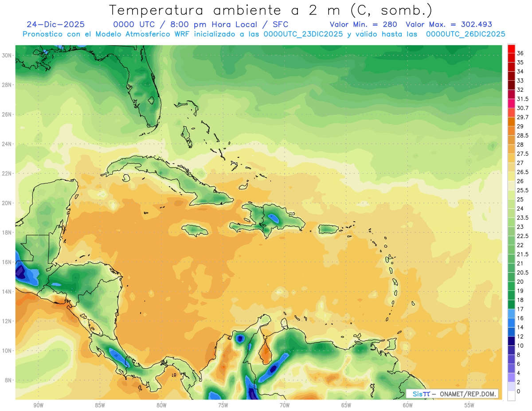
Task: Click the legend value '29.7'
Action: 523,117
